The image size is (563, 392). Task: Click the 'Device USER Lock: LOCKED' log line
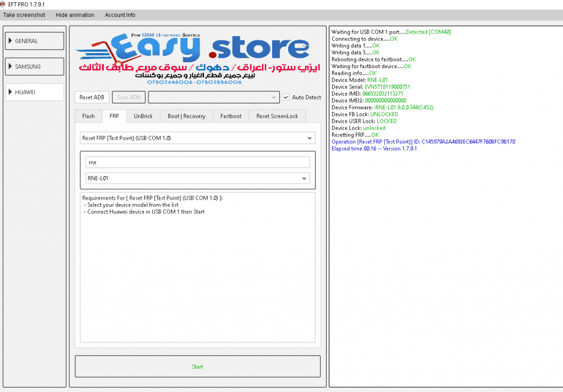(x=364, y=121)
